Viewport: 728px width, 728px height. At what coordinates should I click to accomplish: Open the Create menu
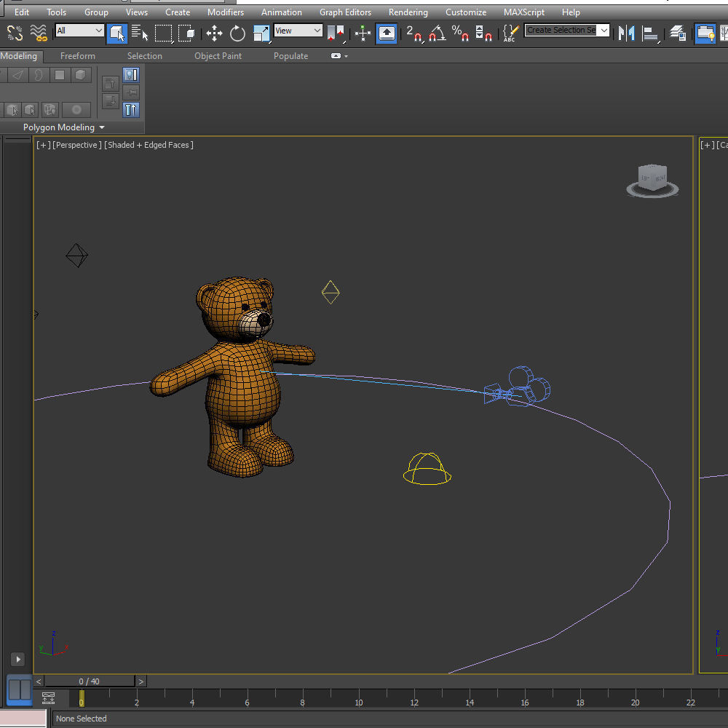pos(178,12)
